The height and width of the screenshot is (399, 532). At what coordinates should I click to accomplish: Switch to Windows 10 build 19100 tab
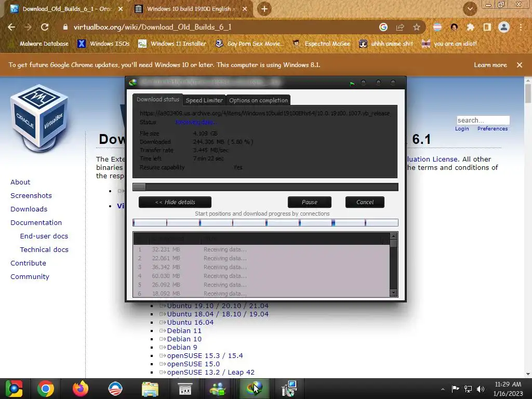coord(191,9)
